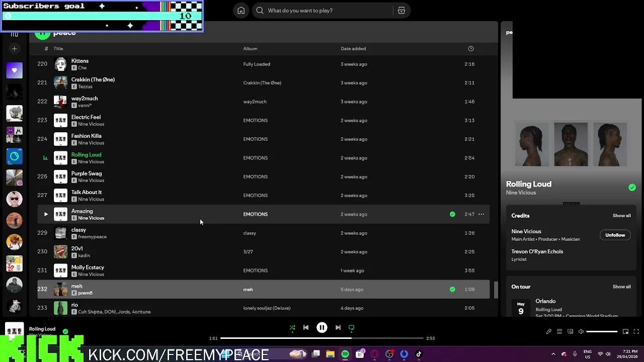The image size is (644, 362).
Task: Open artist Che under Kittens
Action: [83, 68]
